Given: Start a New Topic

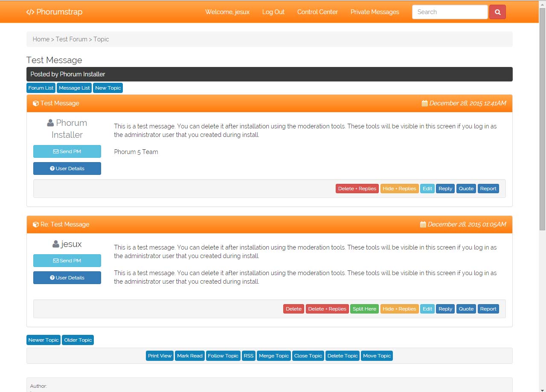Looking at the screenshot, I should (x=108, y=88).
